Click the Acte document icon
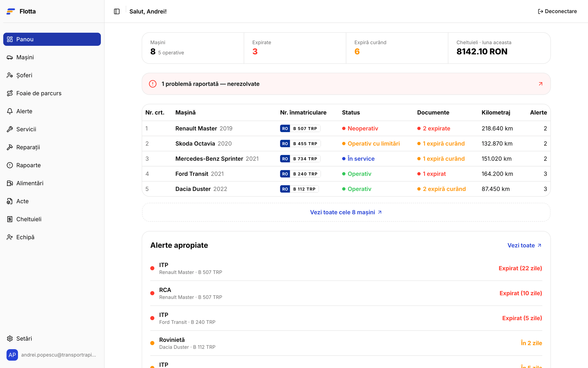Viewport: 588px width, 368px height. click(x=10, y=201)
